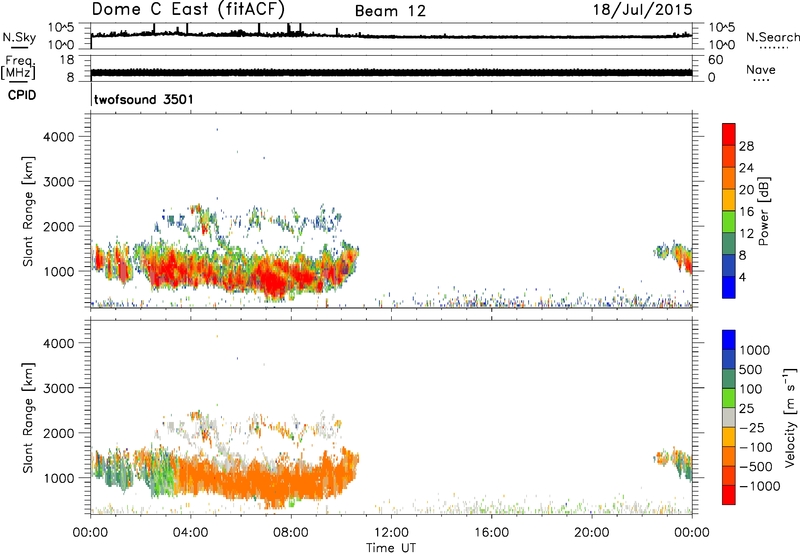Click the "28" tick on Power colorbar
This screenshot has height=554, width=800.
tap(746, 146)
